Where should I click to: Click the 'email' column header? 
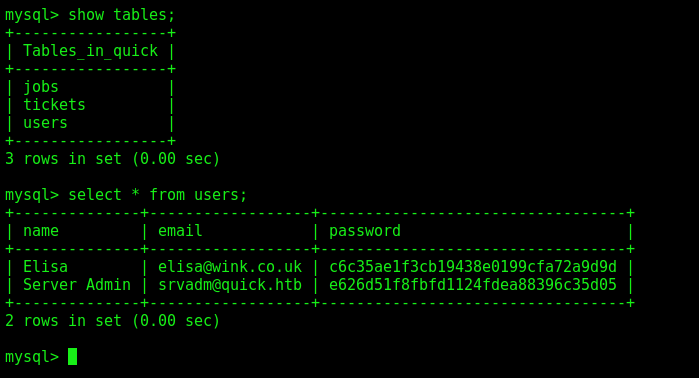point(180,231)
